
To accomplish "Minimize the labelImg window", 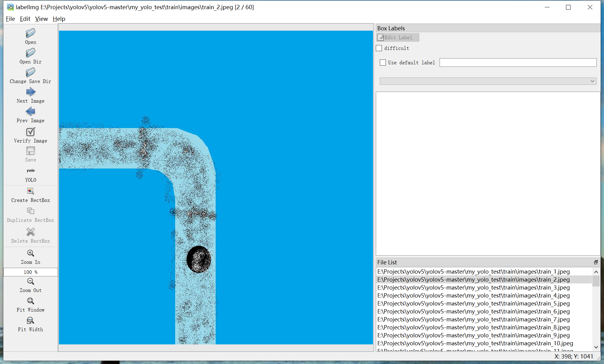I will pos(547,7).
